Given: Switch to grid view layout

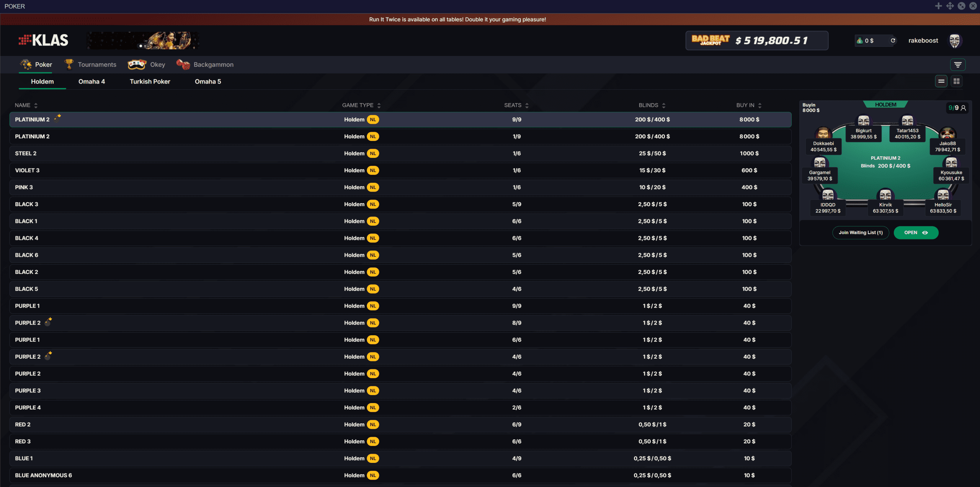Looking at the screenshot, I should [x=956, y=81].
